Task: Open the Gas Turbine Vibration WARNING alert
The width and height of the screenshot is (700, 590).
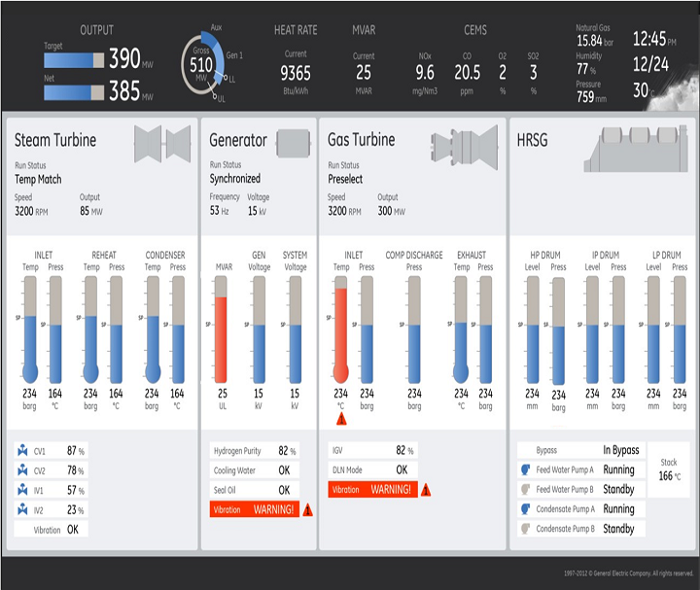Action: 373,490
